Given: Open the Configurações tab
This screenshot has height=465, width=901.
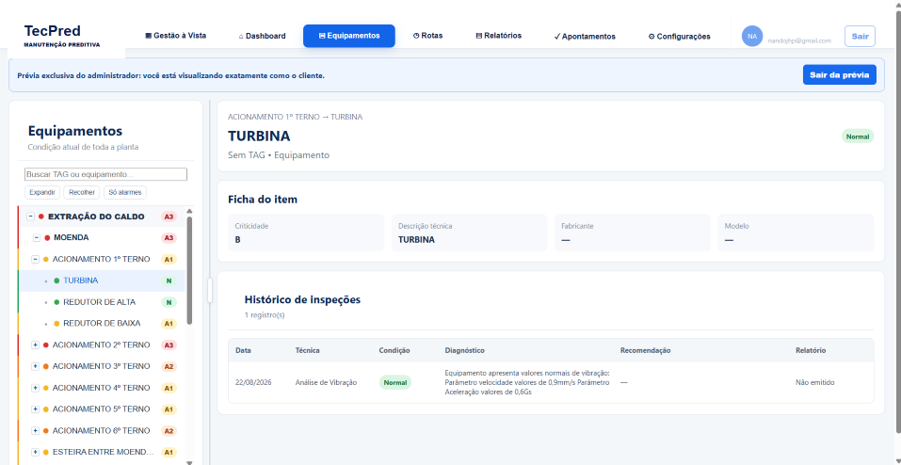Looking at the screenshot, I should coord(679,36).
